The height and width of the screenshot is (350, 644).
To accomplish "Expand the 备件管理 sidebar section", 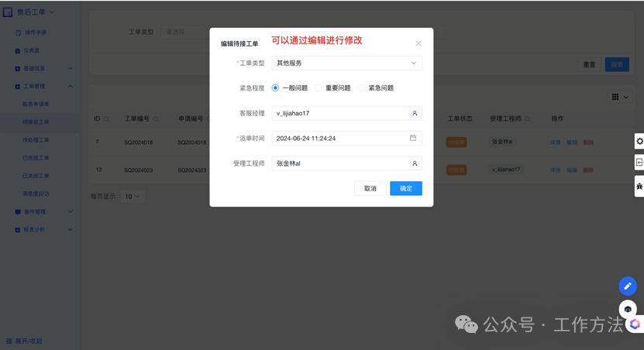I will tap(43, 211).
